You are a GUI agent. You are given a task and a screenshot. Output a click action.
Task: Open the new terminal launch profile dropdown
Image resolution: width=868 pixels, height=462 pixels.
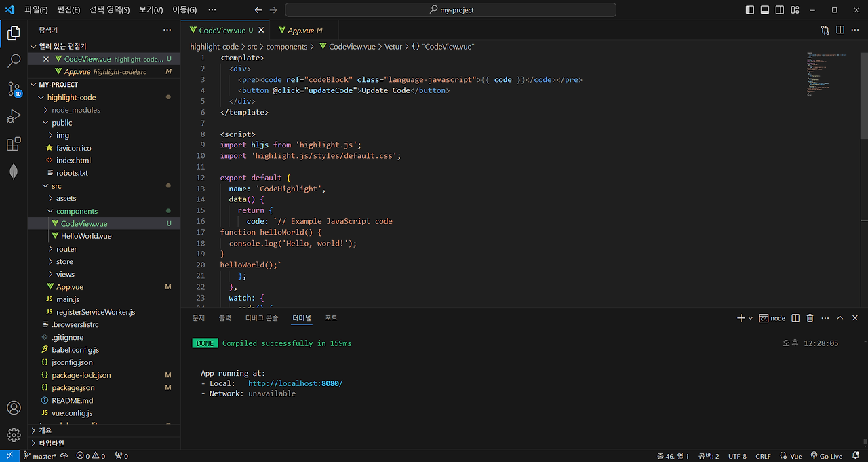coord(750,317)
